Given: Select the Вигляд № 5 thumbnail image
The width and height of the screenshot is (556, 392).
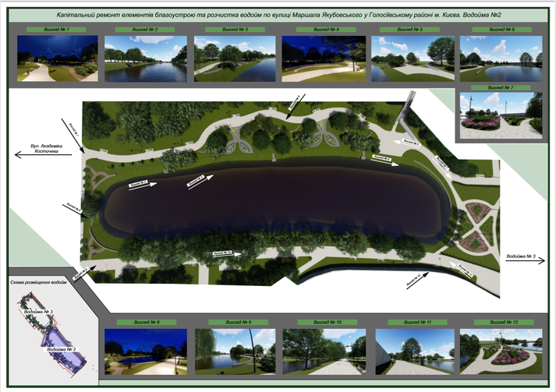Looking at the screenshot, I should (413, 58).
